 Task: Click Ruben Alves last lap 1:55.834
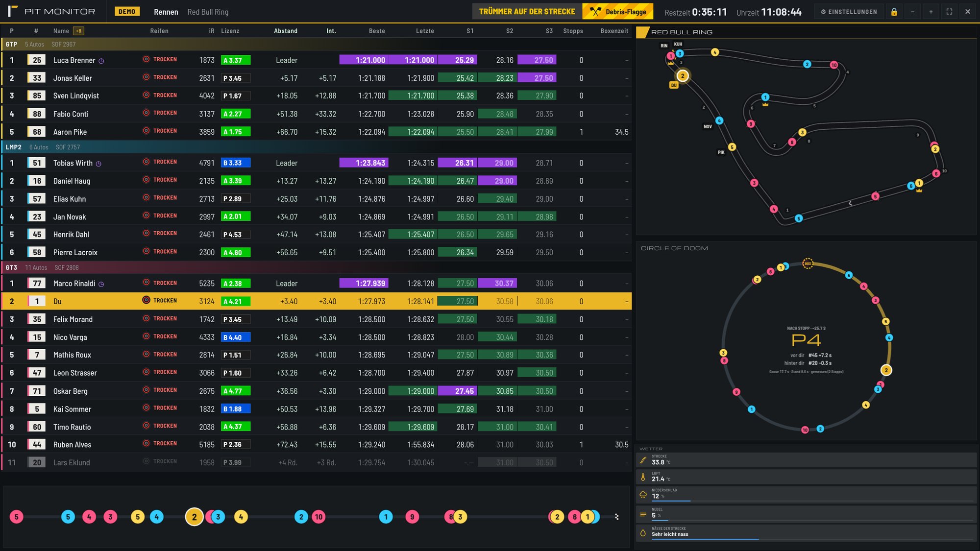(420, 444)
